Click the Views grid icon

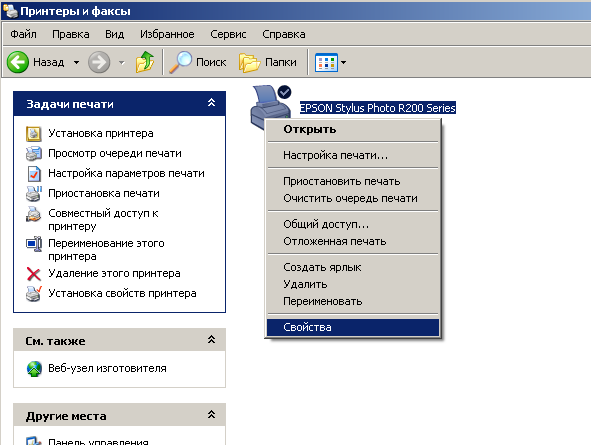(326, 63)
